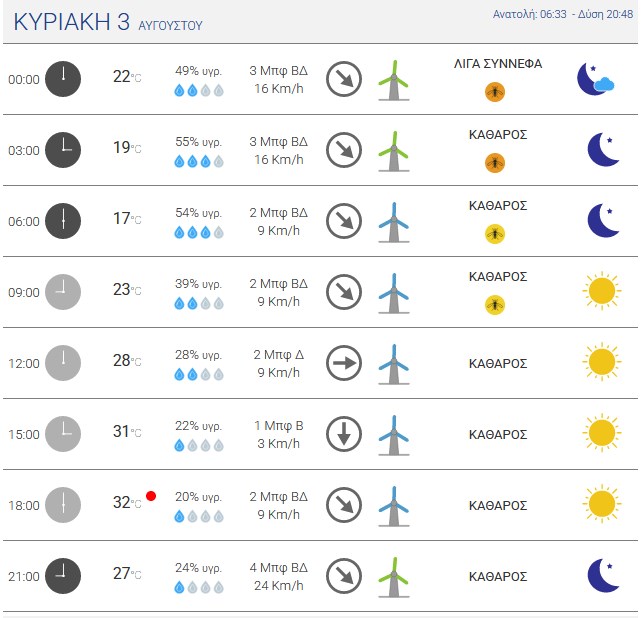Click the moon with cloud icon at 00:00
This screenshot has height=618, width=641.
tap(595, 79)
